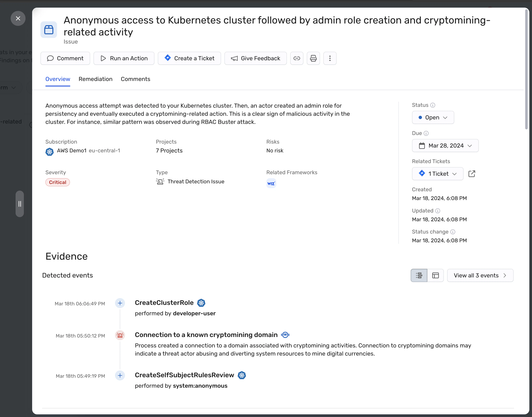Image resolution: width=532 pixels, height=417 pixels.
Task: Click the system:anonymous actor name
Action: pyautogui.click(x=200, y=386)
